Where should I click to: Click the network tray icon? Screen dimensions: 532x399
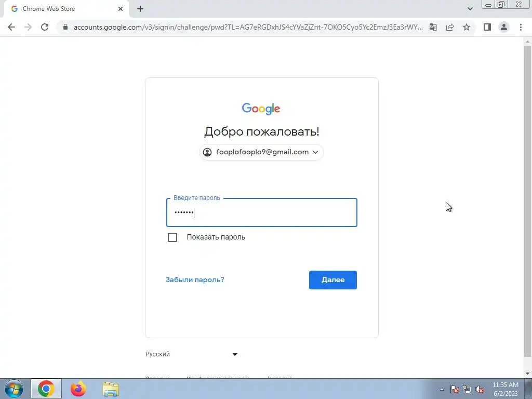(x=467, y=389)
